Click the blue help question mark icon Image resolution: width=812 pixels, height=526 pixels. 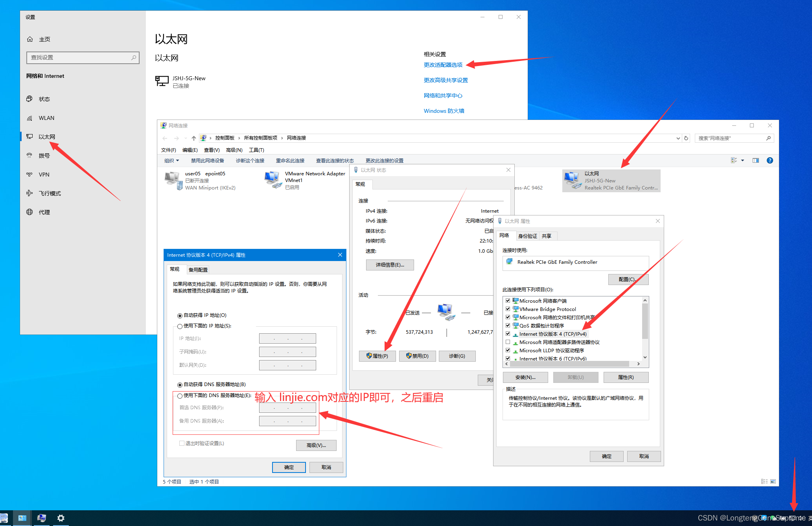pos(770,160)
